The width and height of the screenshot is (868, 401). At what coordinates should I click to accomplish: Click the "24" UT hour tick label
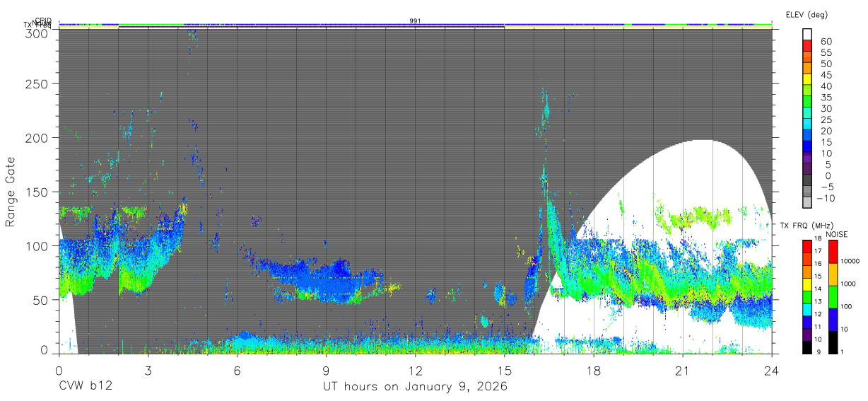tap(771, 371)
